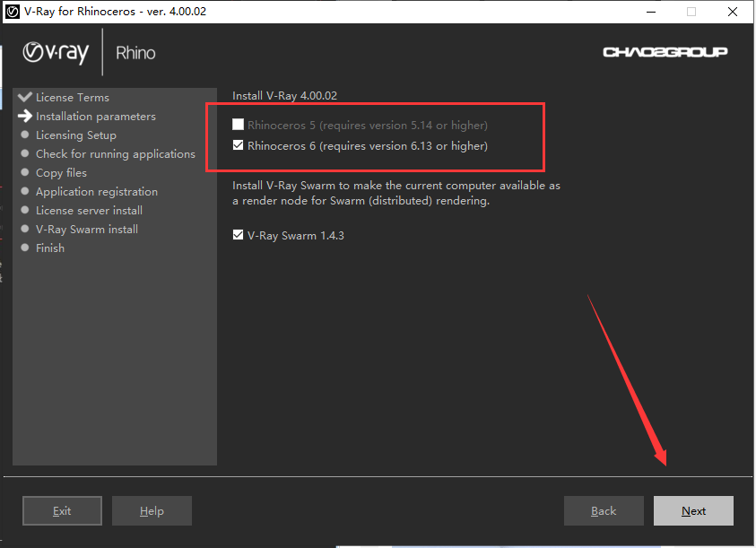Toggle the V-Ray Swarm 1.4.3 checkbox
Screen dimensions: 756x548
click(x=239, y=235)
